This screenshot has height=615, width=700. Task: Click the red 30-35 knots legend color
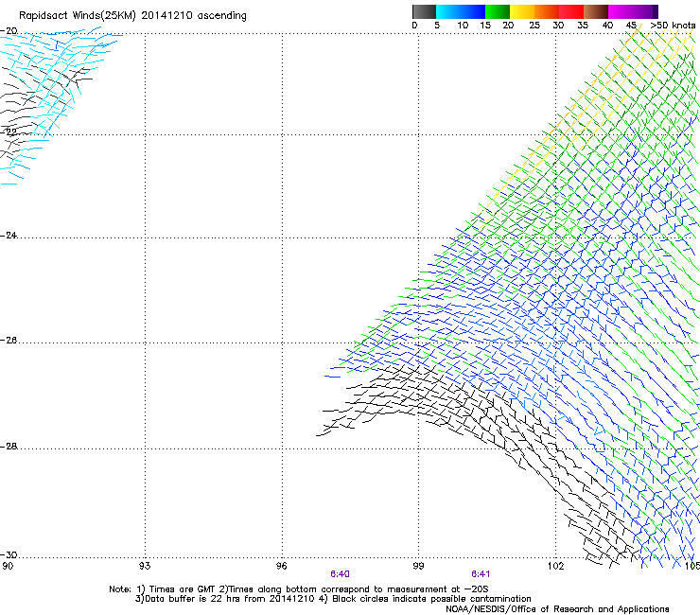[x=571, y=11]
